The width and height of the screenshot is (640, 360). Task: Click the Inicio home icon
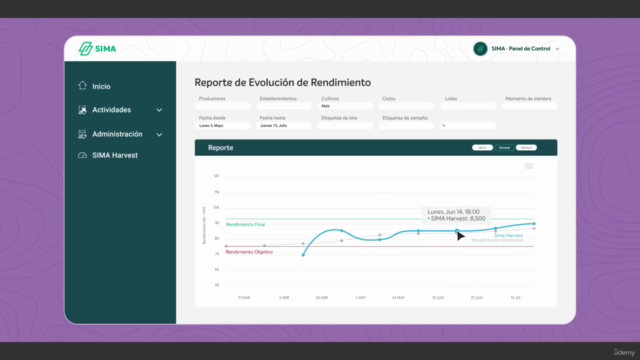(82, 85)
